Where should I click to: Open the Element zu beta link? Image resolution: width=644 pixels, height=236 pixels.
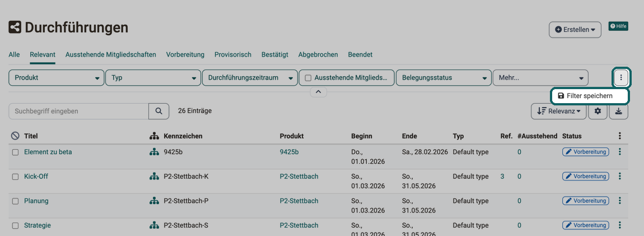tap(48, 152)
